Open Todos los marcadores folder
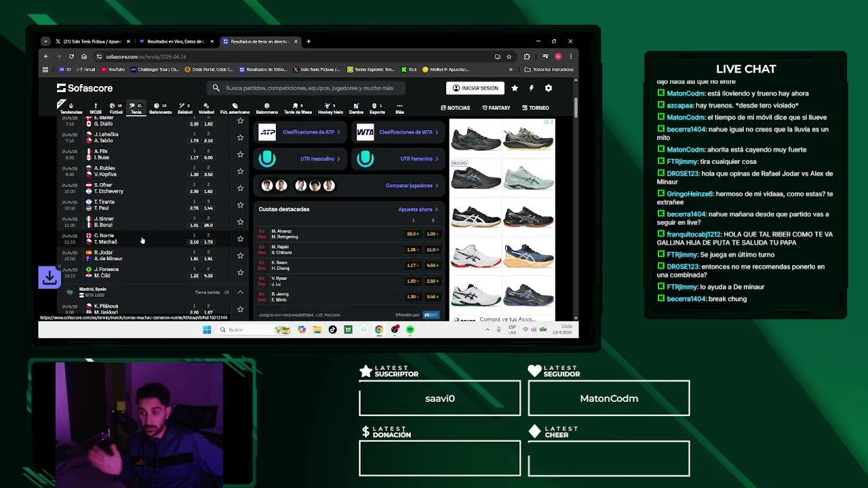 pos(550,69)
